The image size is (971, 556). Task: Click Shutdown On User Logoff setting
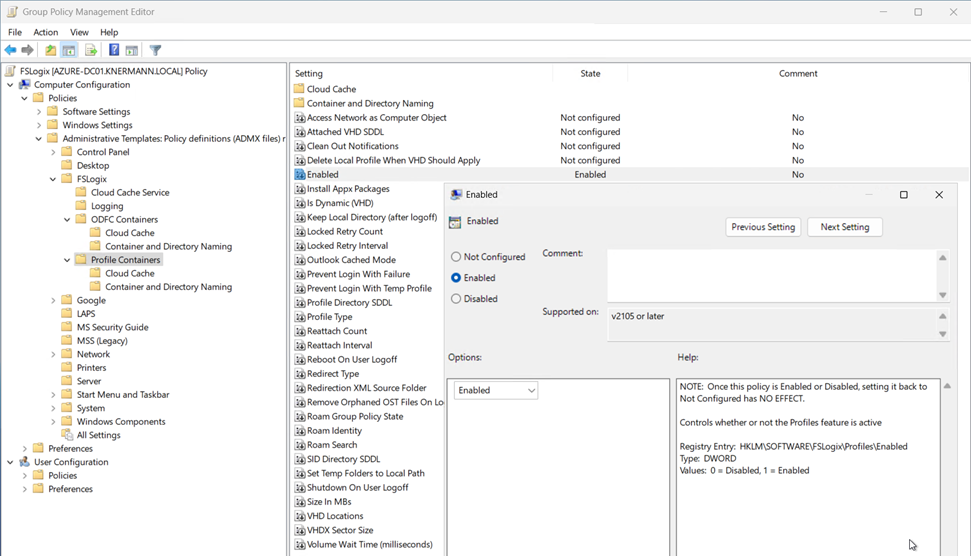point(357,487)
